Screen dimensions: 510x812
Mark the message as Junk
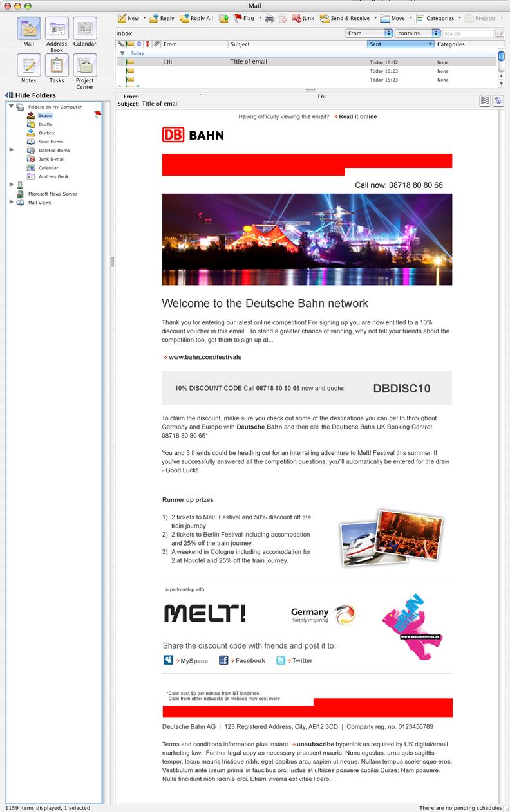pos(303,18)
